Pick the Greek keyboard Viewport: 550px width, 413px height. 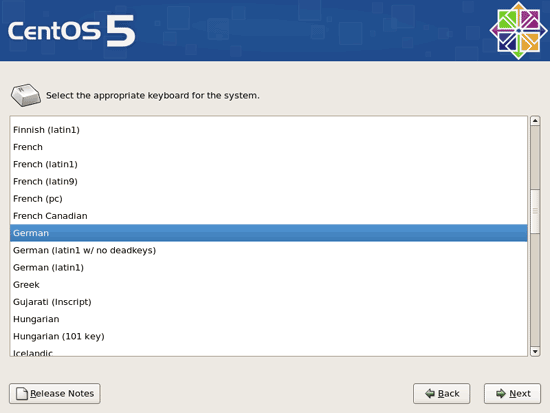coord(269,285)
